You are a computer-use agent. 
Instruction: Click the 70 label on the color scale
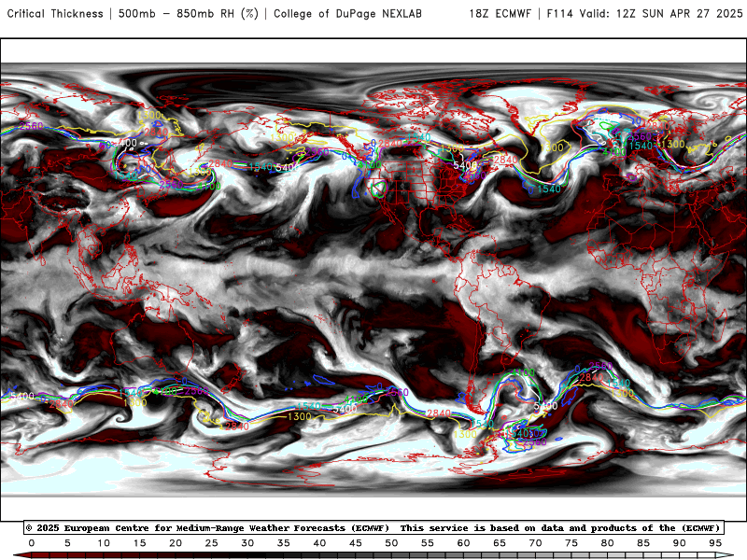(x=535, y=543)
